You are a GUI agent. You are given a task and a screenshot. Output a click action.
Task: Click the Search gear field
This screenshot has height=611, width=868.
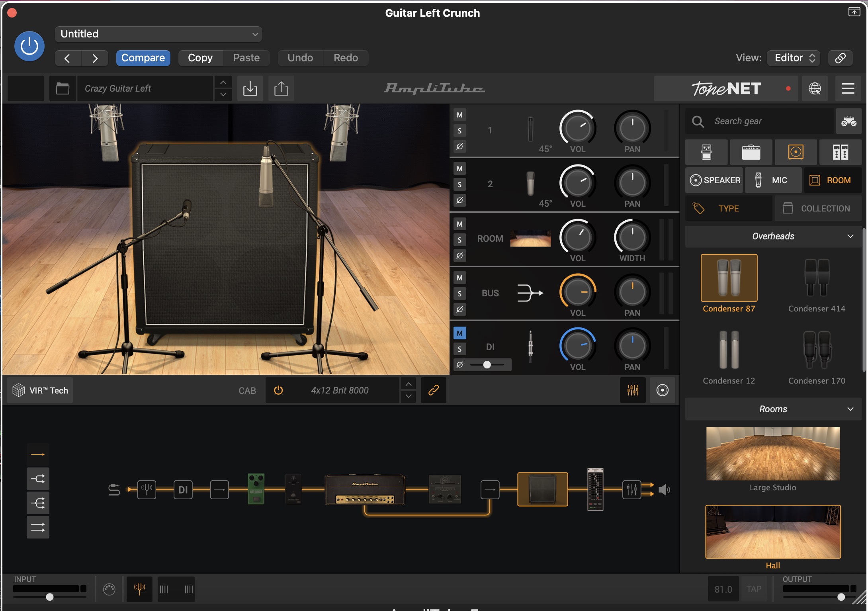coord(760,121)
